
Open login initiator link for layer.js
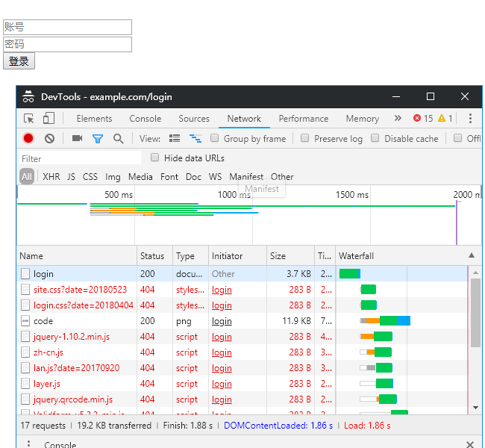tap(222, 384)
